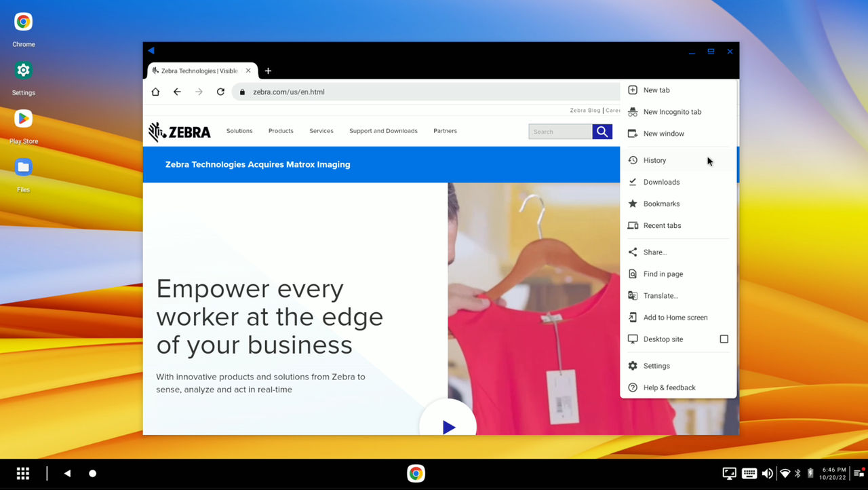The width and height of the screenshot is (868, 490).
Task: Open the Services navigation menu
Action: click(x=321, y=131)
